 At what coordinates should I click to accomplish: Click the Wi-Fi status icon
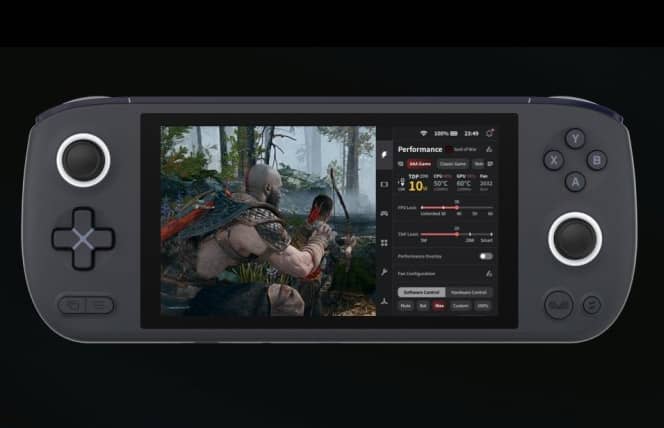(x=423, y=133)
